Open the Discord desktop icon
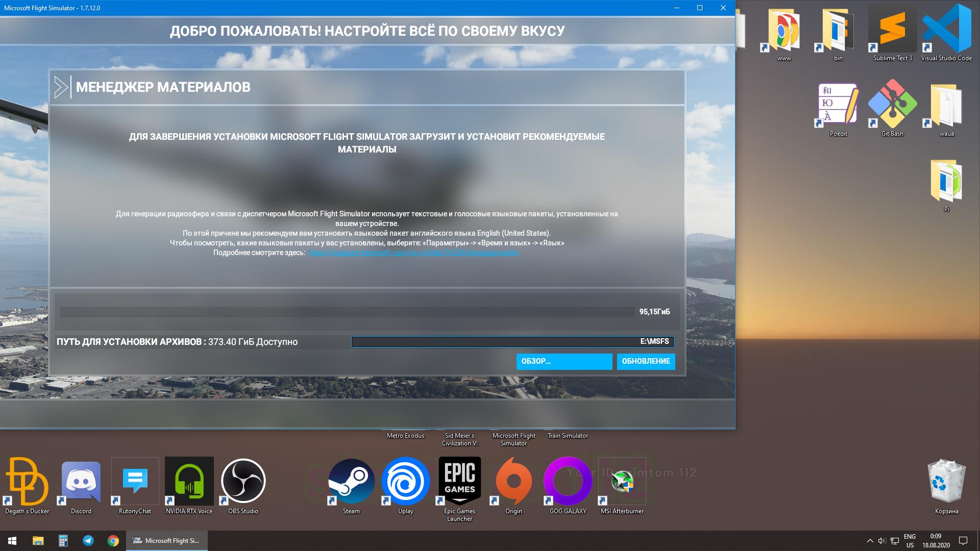 (x=81, y=486)
